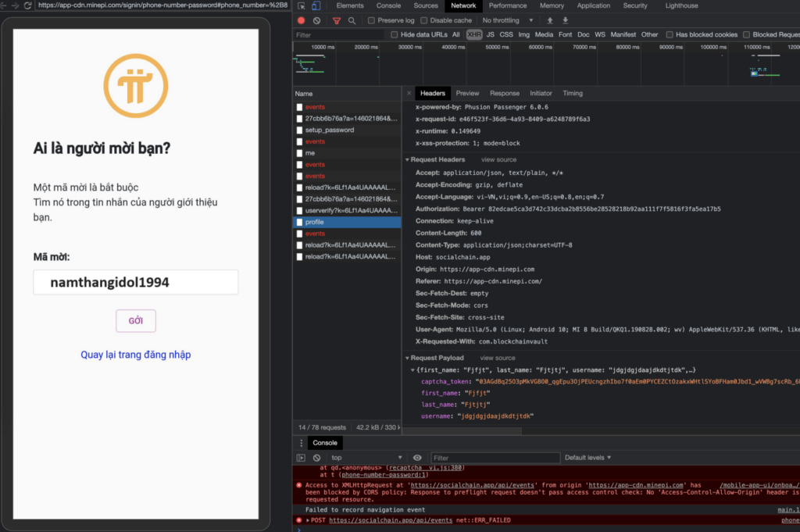
Task: Reload the page with the refresh icon
Action: (28, 5)
